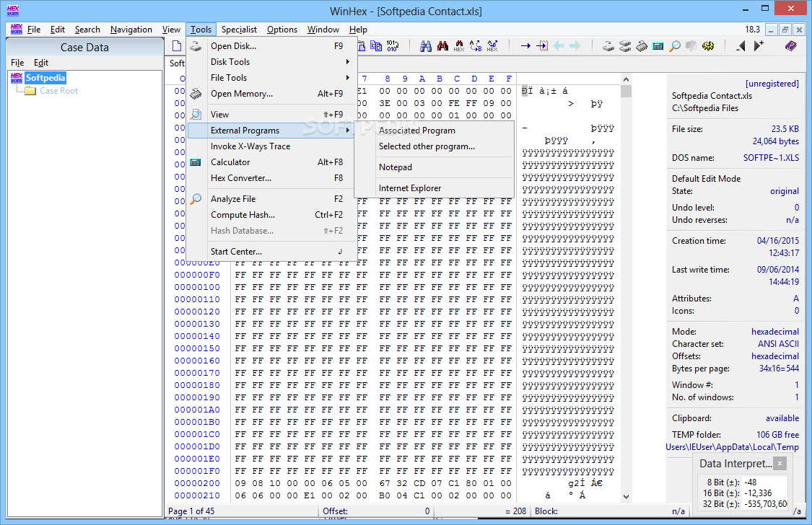Restore the inner document window button
This screenshot has width=812, height=525.
(785, 30)
